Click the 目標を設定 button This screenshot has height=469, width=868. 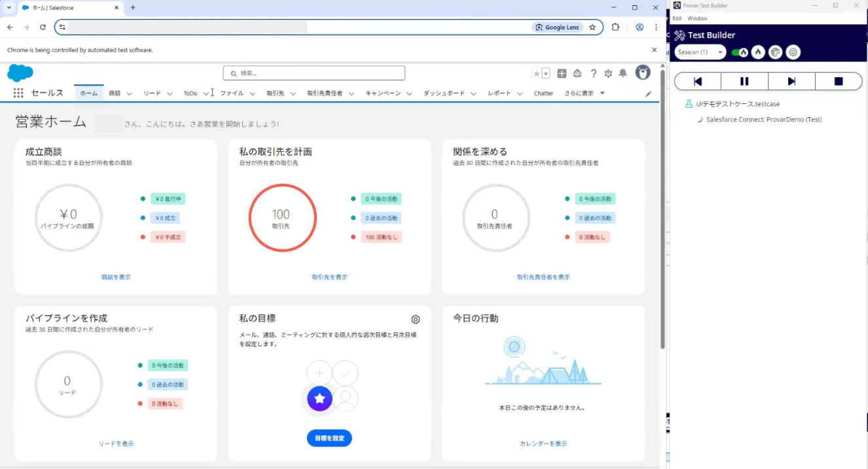tap(329, 438)
